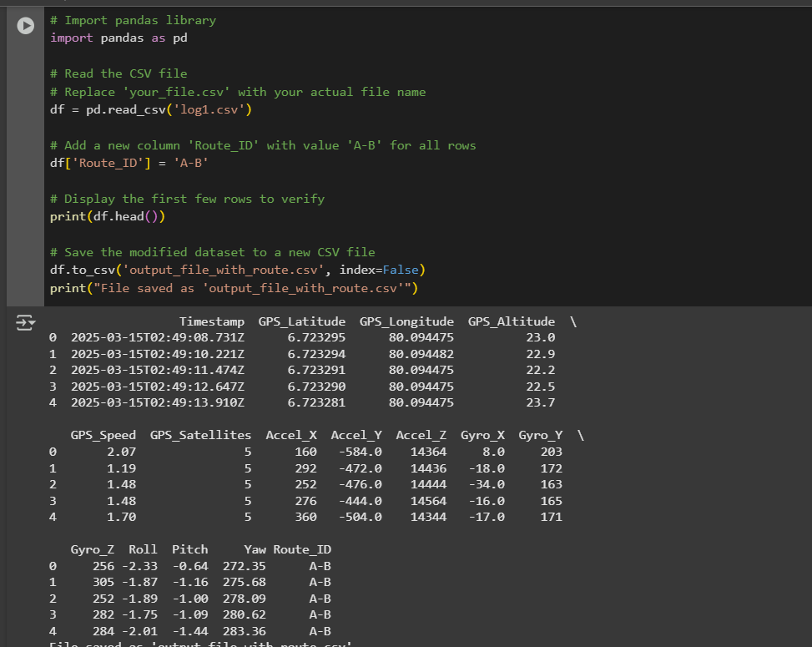Click the Gyro_Y column header
The image size is (812, 647).
541,435
